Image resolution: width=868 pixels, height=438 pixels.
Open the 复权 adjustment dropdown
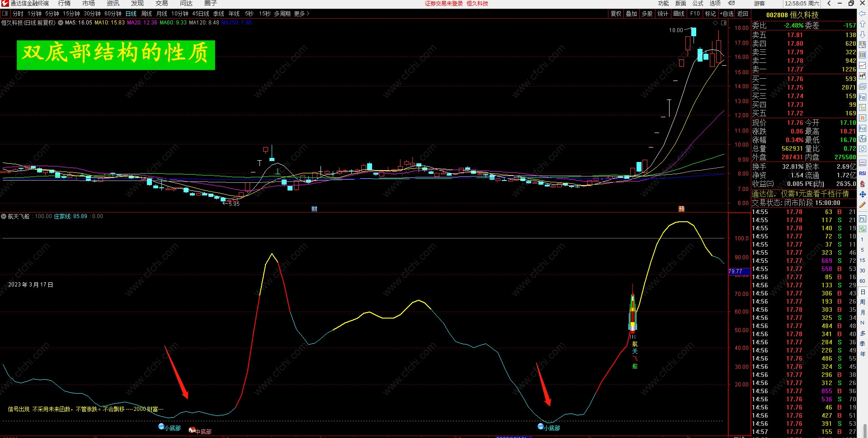(x=616, y=14)
